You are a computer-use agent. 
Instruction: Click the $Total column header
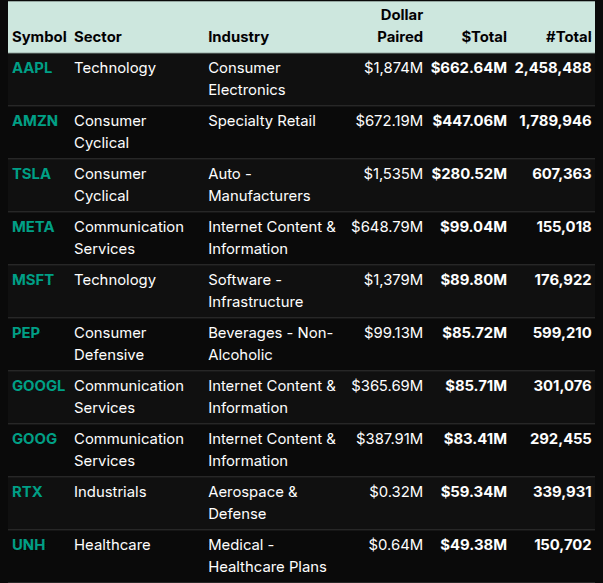click(484, 37)
